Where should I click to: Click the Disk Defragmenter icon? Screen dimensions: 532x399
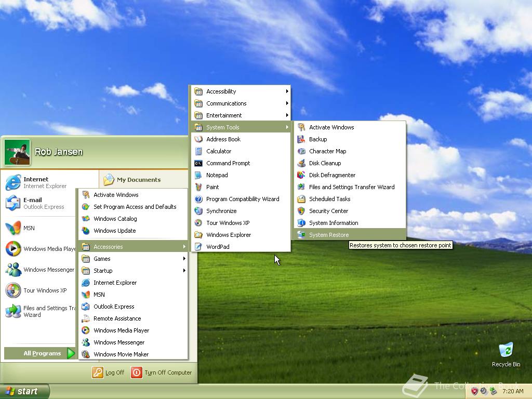coord(301,175)
